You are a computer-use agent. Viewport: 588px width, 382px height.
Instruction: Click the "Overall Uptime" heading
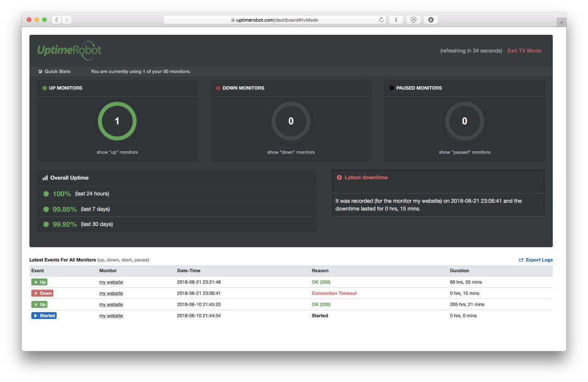[x=69, y=178]
